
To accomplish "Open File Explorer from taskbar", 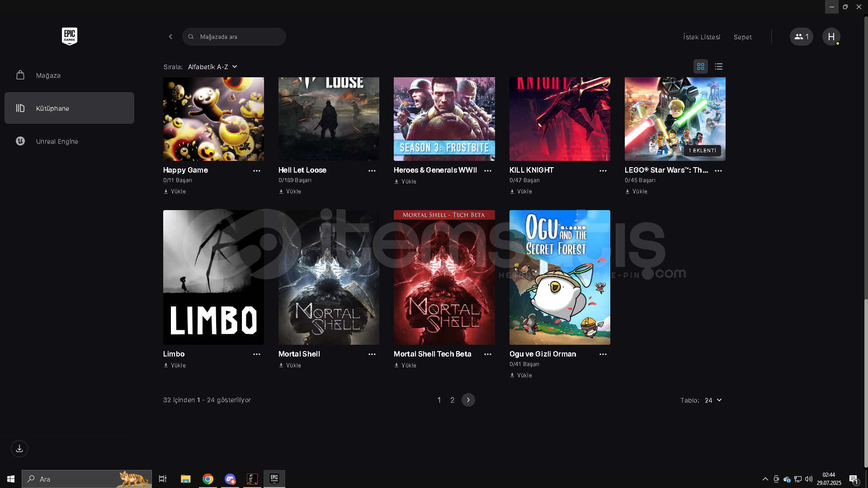I will click(x=186, y=479).
